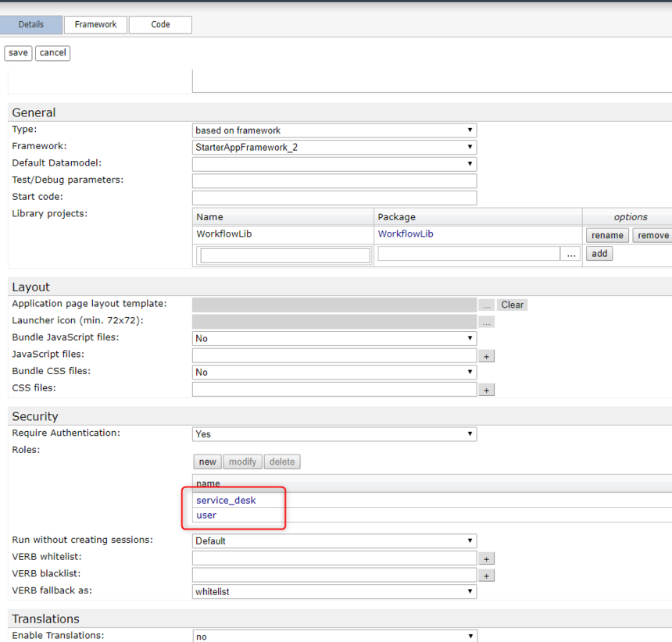Open the Code tab
The image size is (672, 642).
160,25
